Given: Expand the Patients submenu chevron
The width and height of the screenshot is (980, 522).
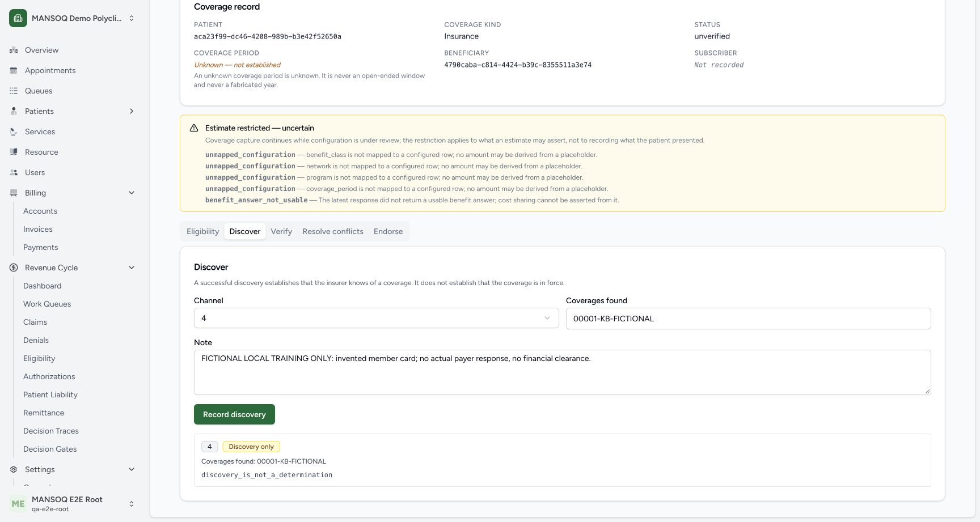Looking at the screenshot, I should pos(132,111).
